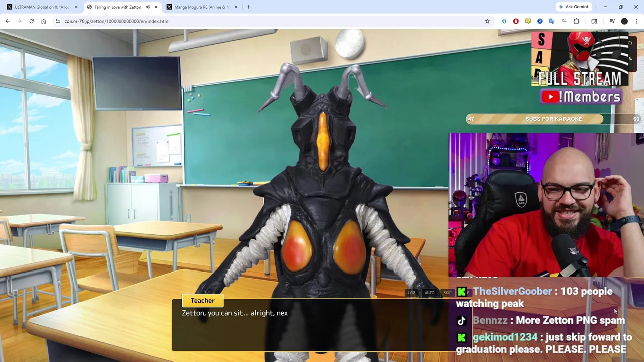Reload the Zetton game page
This screenshot has width=644, height=362.
click(31, 21)
